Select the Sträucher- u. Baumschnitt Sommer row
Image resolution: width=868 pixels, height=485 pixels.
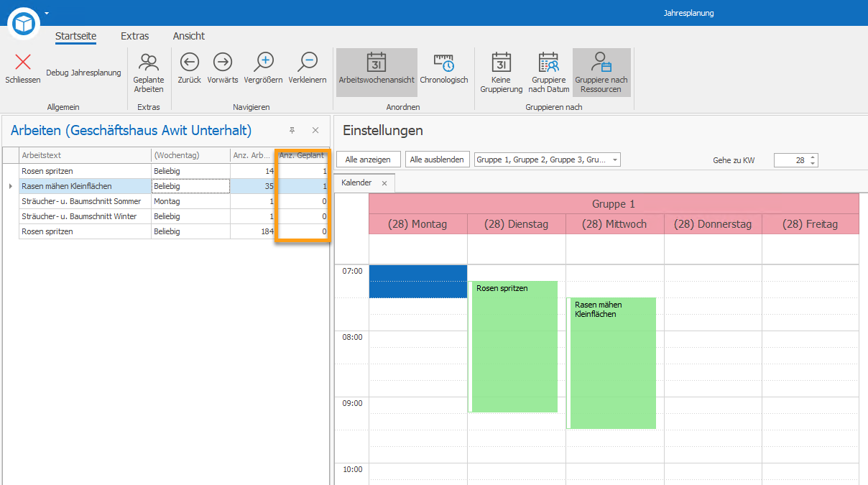[x=165, y=201]
